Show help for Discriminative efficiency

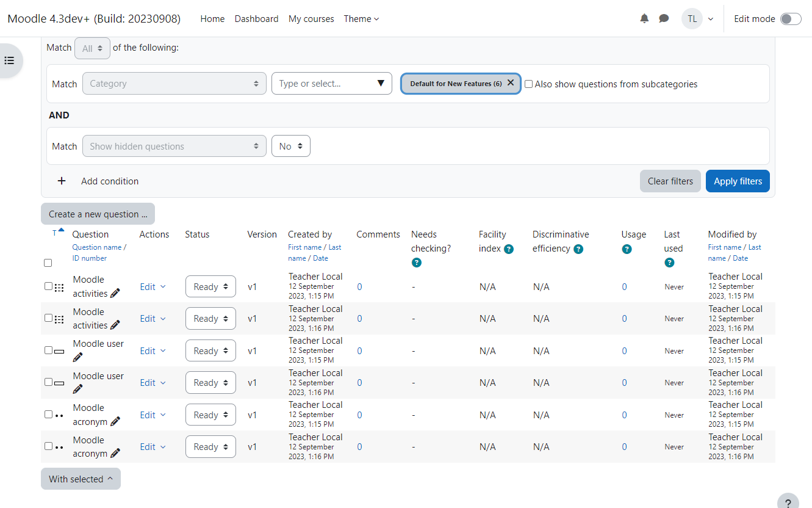[x=578, y=249]
